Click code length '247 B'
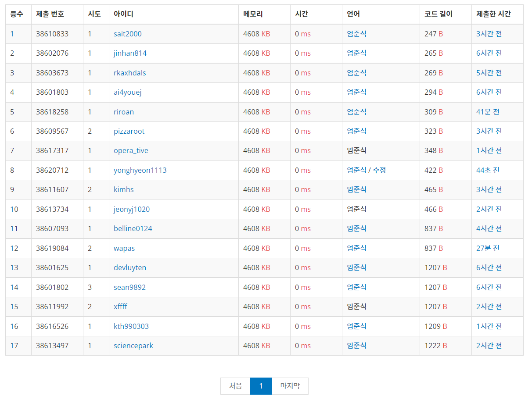Image resolution: width=532 pixels, height=403 pixels. pos(434,34)
